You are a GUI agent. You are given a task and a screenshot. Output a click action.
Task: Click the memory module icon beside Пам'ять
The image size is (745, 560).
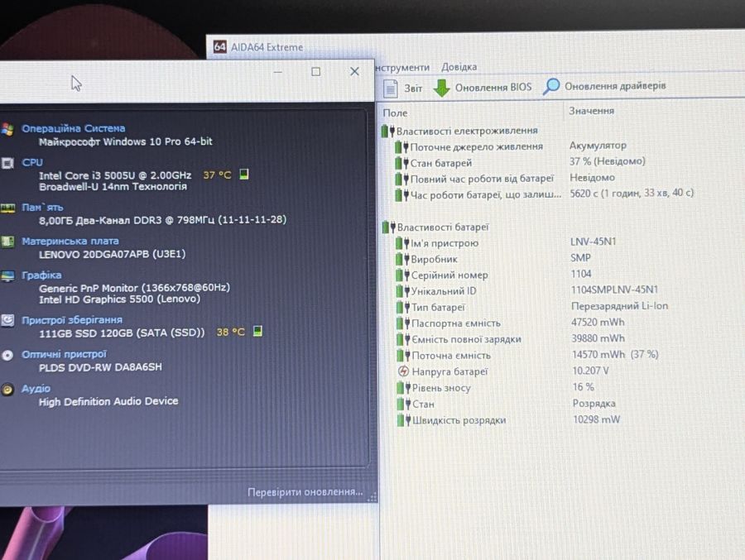[x=7, y=208]
